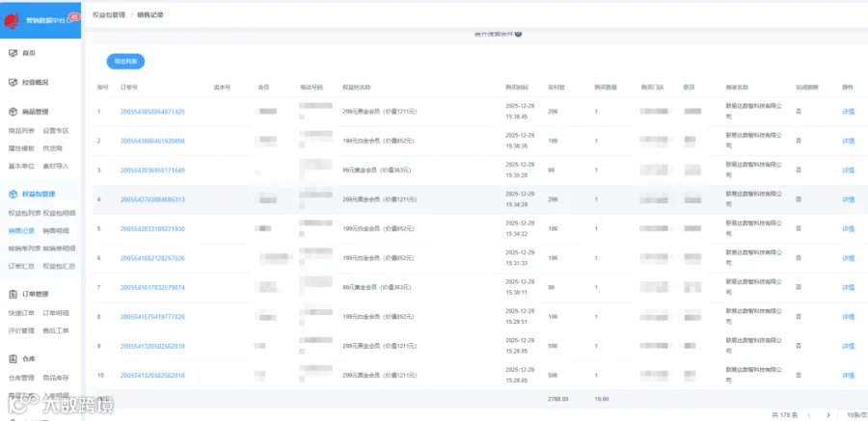This screenshot has height=421, width=868.
Task: Open 商品列表 in the sidebar
Action: pyautogui.click(x=21, y=131)
